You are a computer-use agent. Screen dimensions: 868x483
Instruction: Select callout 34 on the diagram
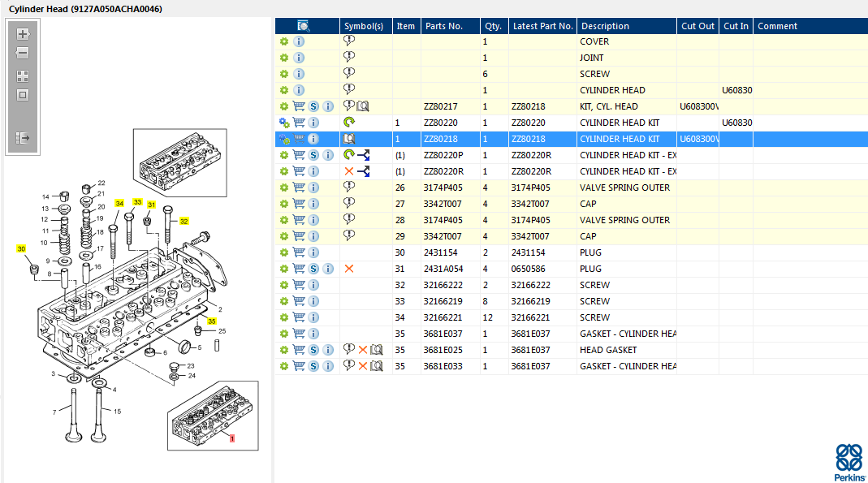[119, 204]
